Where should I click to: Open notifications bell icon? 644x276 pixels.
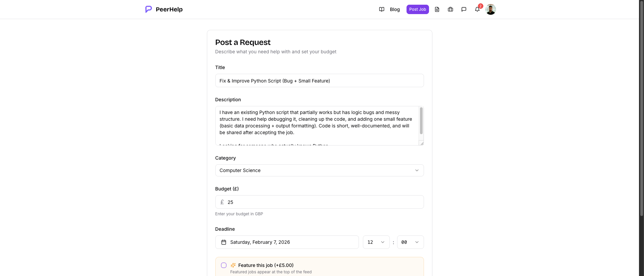point(477,9)
